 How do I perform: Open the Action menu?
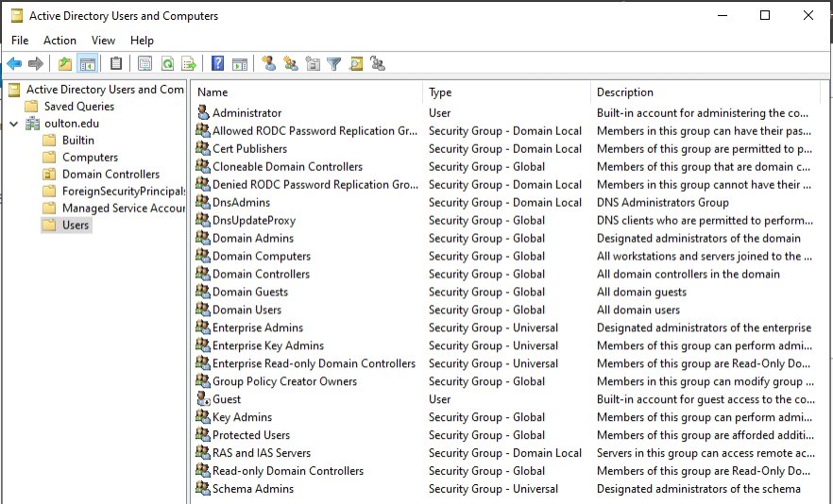coord(59,41)
